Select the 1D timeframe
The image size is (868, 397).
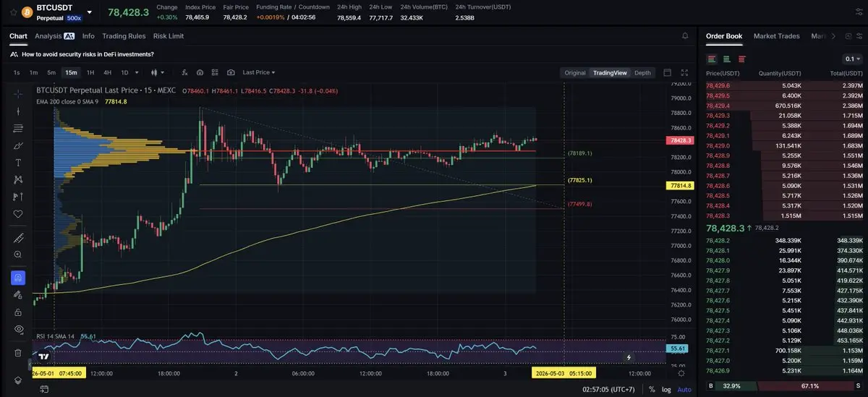[x=124, y=72]
